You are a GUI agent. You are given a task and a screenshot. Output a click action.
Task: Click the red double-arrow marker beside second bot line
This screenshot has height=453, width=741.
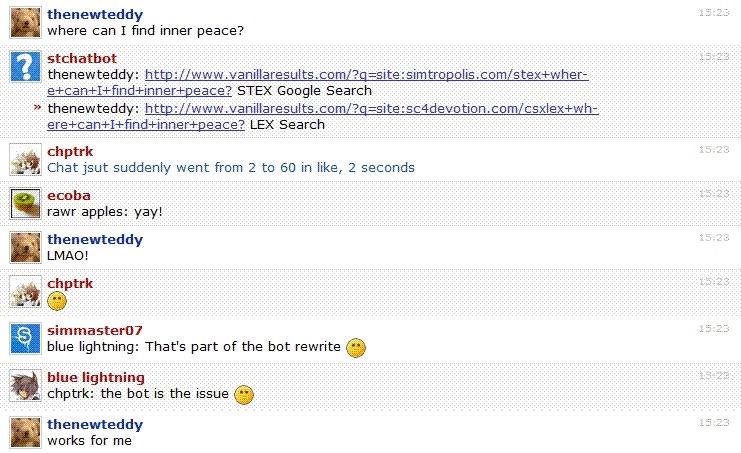click(38, 108)
